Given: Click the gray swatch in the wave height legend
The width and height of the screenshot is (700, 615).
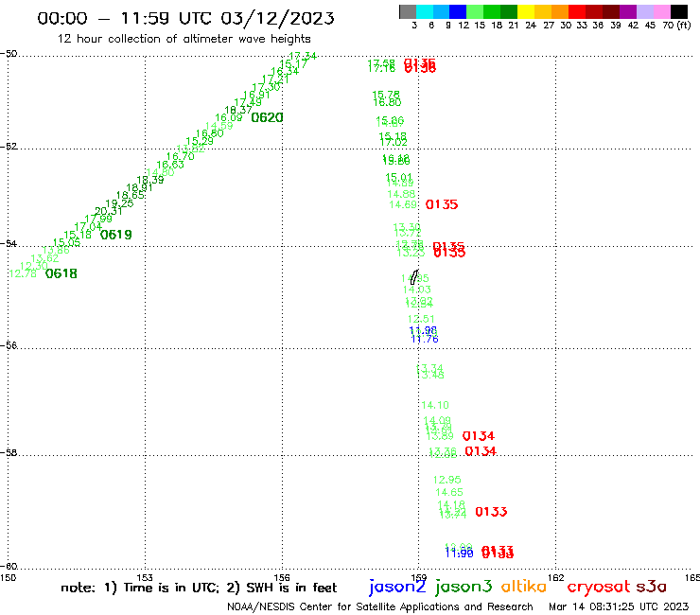Looking at the screenshot, I should (x=408, y=11).
